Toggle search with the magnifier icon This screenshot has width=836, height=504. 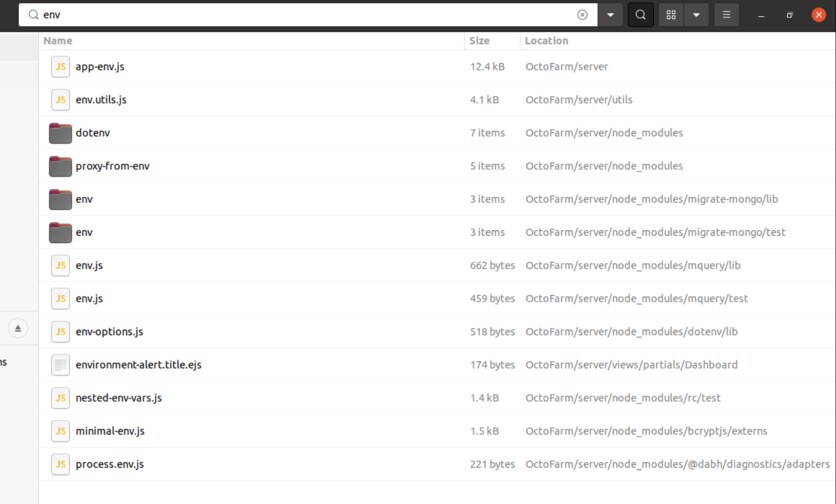coord(640,15)
